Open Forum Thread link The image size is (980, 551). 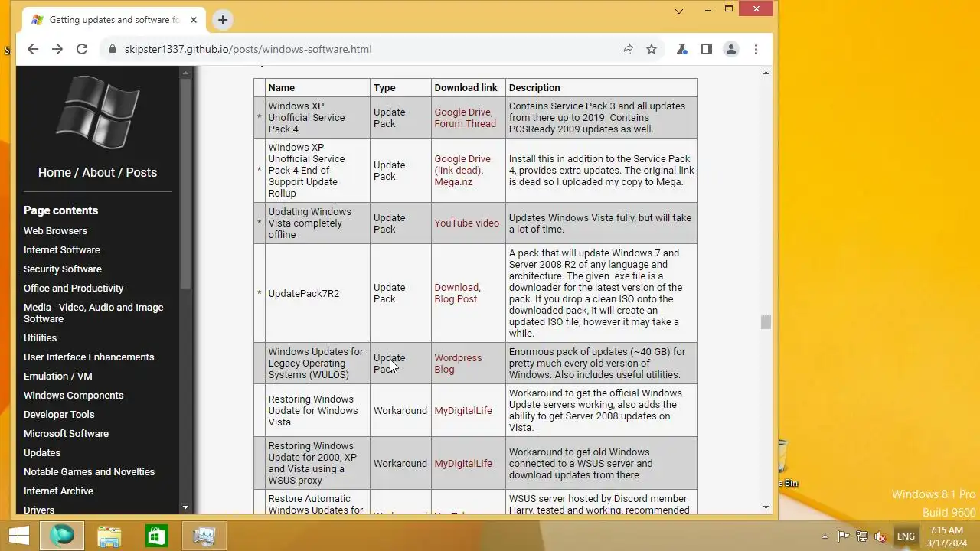coord(465,123)
